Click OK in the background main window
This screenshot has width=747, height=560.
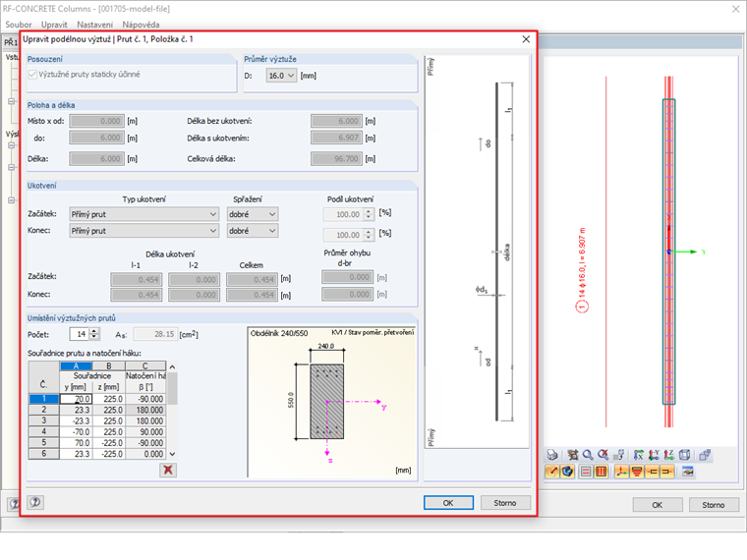pyautogui.click(x=657, y=505)
